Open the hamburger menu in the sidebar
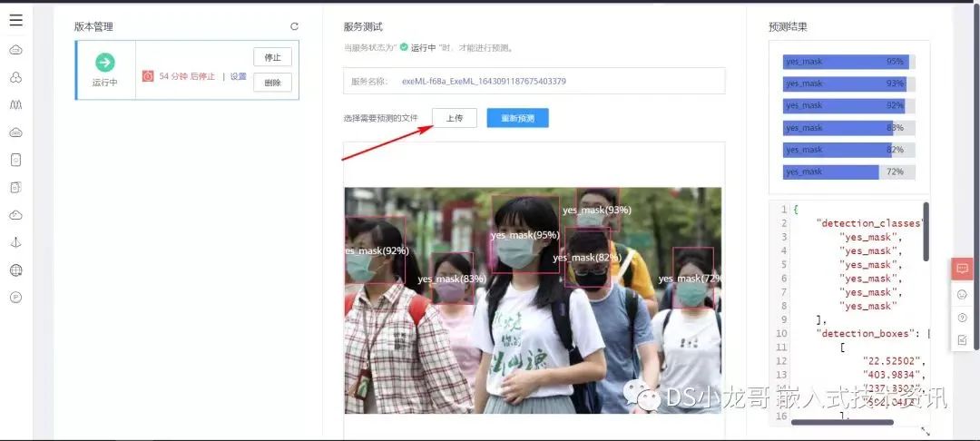This screenshot has height=441, width=980. tap(15, 20)
